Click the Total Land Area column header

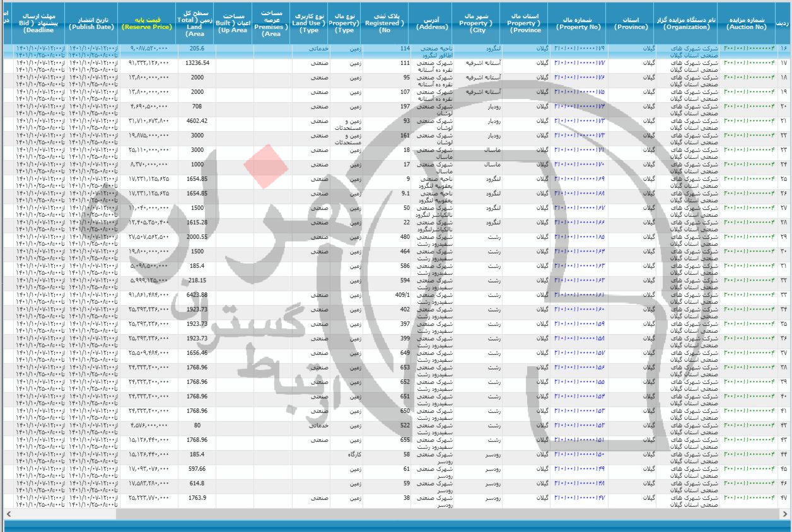point(195,23)
